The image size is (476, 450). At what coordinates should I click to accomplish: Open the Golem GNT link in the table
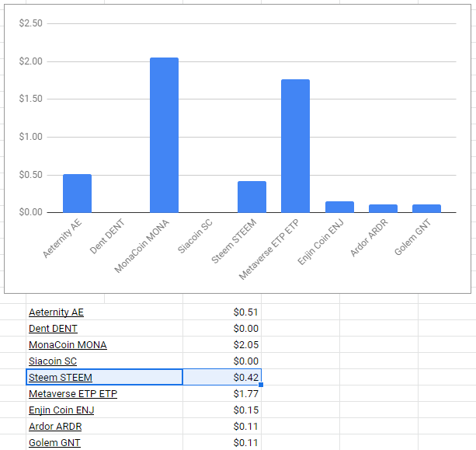click(x=54, y=443)
